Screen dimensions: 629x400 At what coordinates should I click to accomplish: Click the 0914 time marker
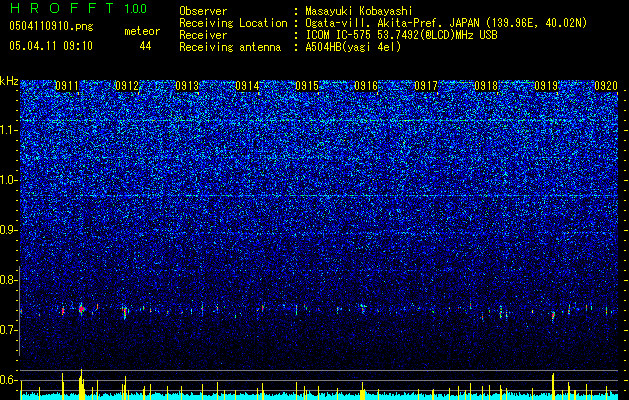click(247, 86)
